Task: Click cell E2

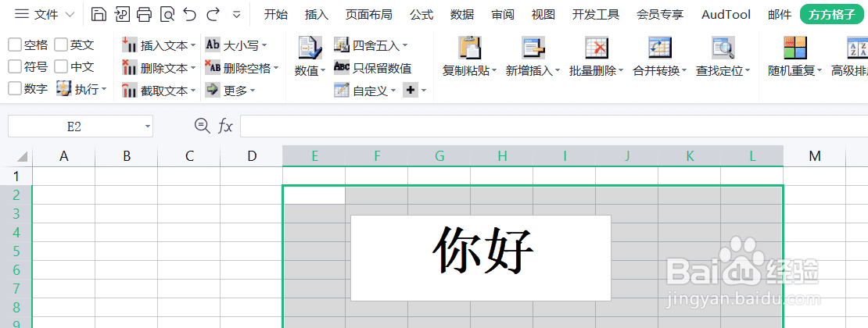Action: [314, 194]
